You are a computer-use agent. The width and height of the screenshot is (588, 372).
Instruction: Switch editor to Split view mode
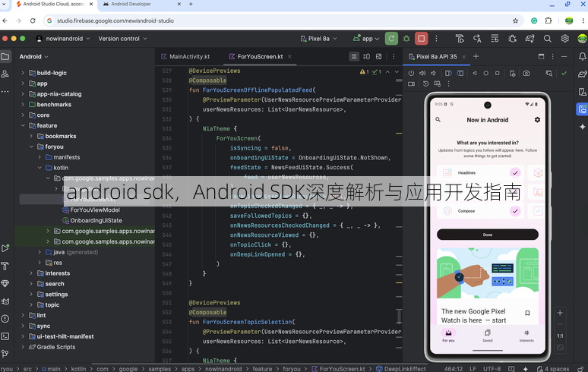point(366,57)
